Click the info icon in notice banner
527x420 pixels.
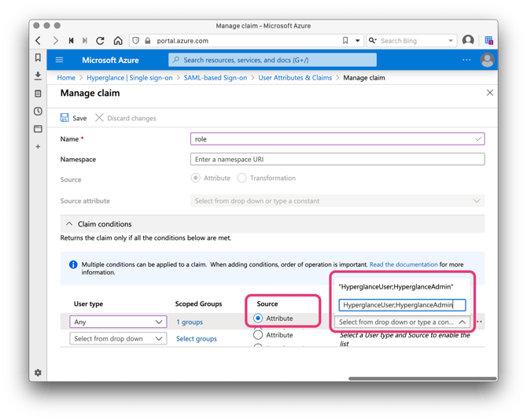73,265
